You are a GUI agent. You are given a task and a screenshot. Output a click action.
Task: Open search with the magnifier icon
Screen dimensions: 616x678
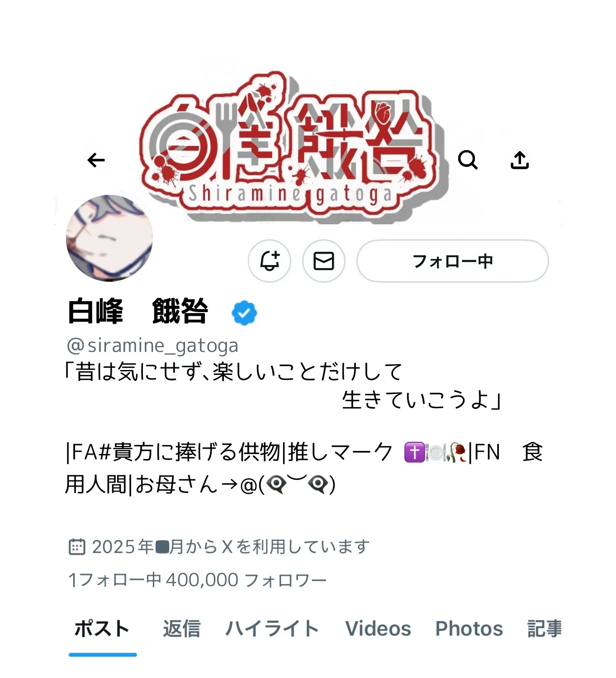[468, 160]
